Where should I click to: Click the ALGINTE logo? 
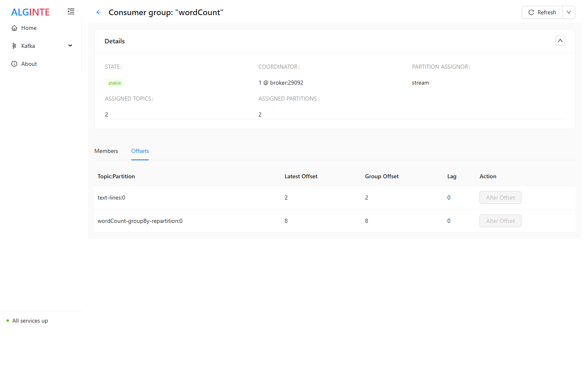(x=30, y=12)
